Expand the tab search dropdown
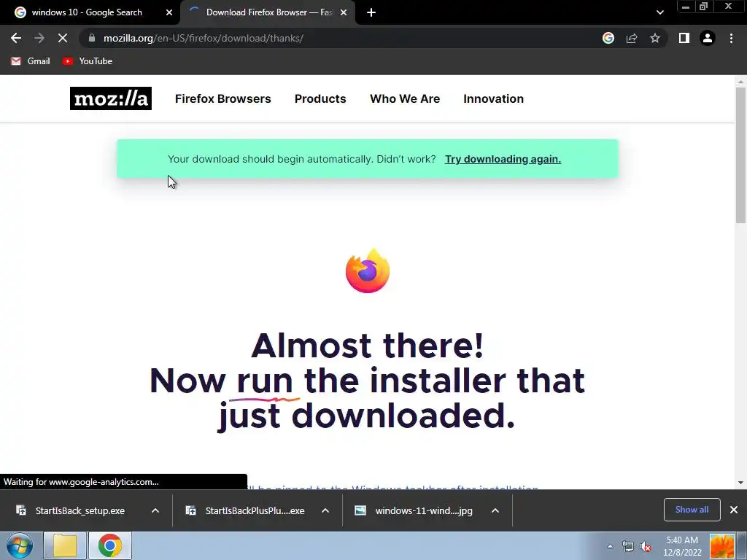Viewport: 747px width, 560px height. [659, 12]
